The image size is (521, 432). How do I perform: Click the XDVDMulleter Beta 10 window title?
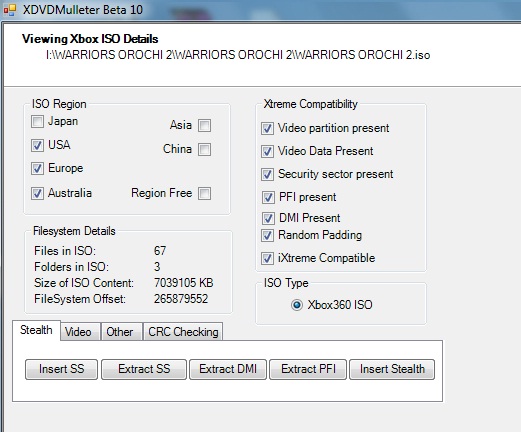83,10
